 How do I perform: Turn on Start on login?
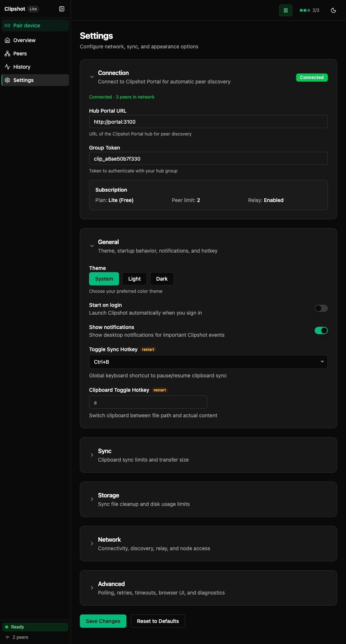(x=321, y=308)
